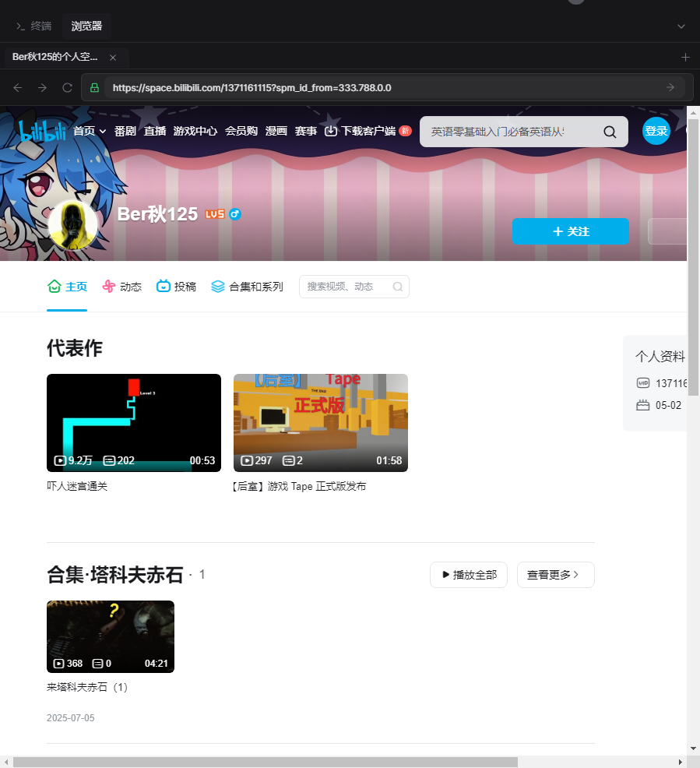
Task: Click the browser back arrow
Action: (18, 88)
